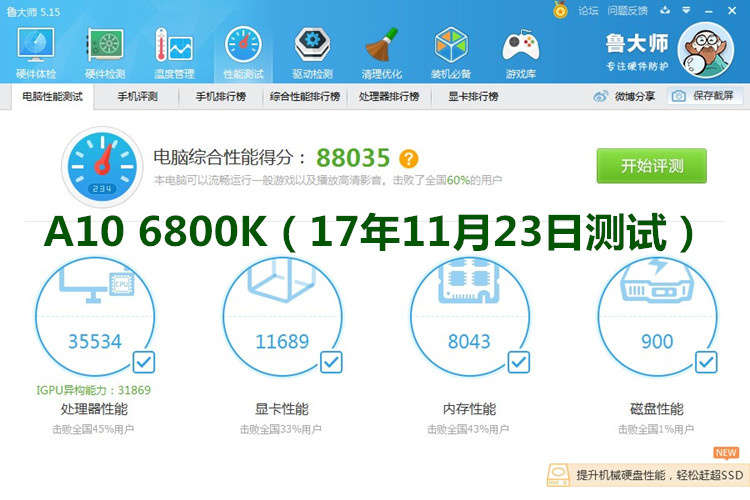Click the IGPU异构能力：31869 text
This screenshot has height=500, width=750.
pos(93,390)
